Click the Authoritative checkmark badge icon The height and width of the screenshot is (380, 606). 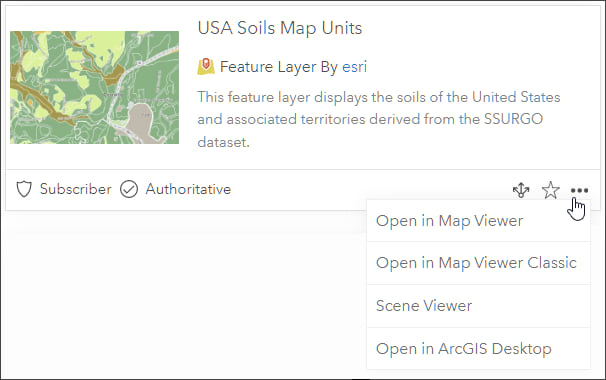129,189
